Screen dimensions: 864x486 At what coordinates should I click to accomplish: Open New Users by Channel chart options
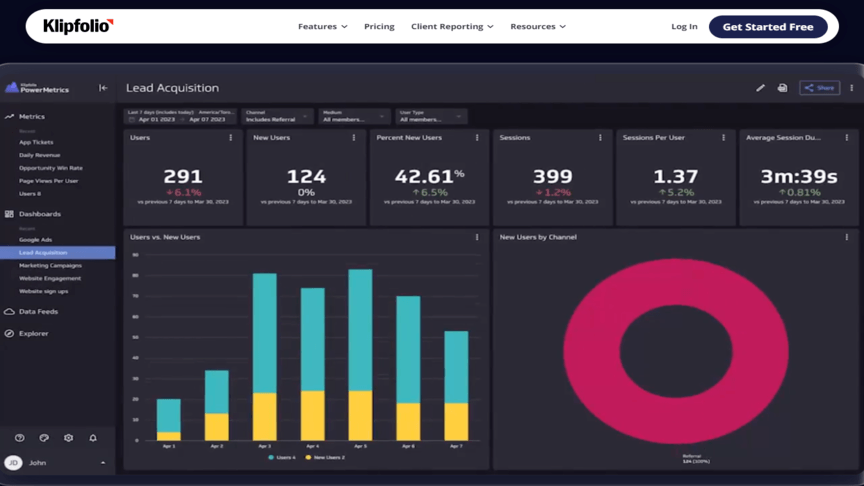pos(847,237)
